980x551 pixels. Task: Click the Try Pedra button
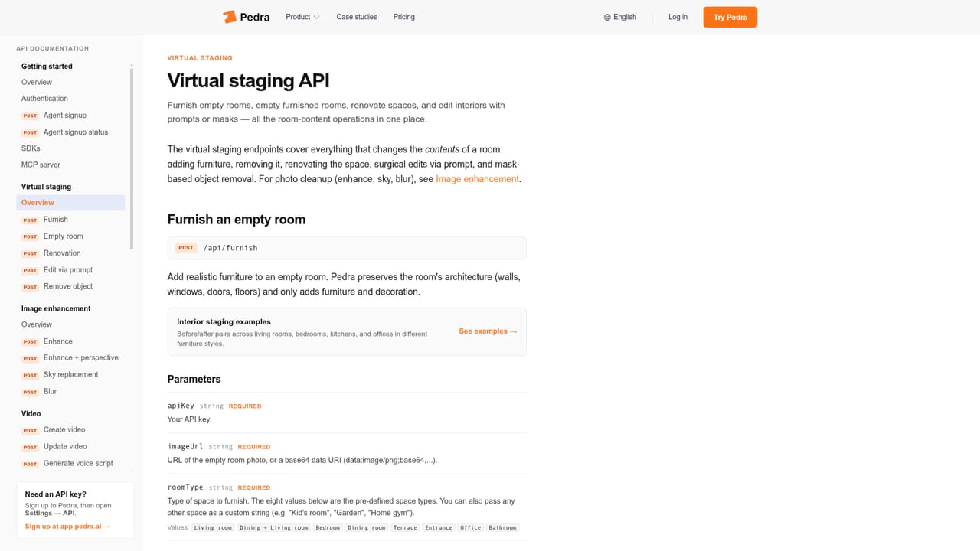(x=730, y=17)
